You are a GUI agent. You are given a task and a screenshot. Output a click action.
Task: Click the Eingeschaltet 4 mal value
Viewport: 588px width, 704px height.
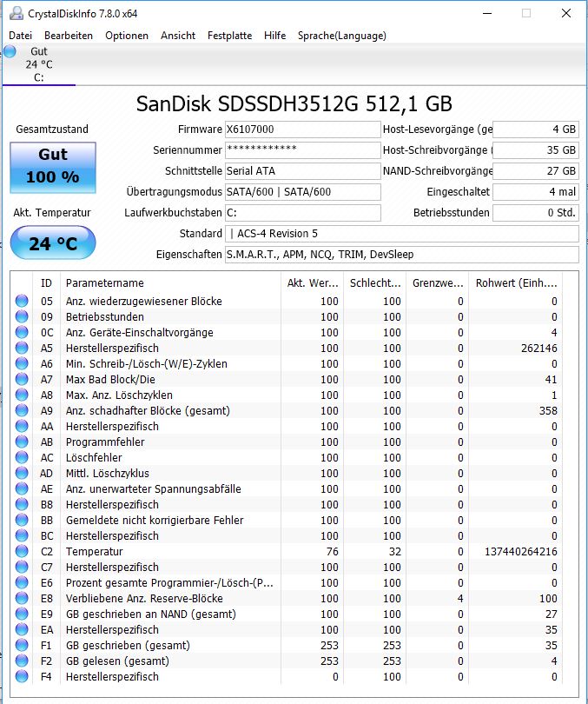coord(536,192)
